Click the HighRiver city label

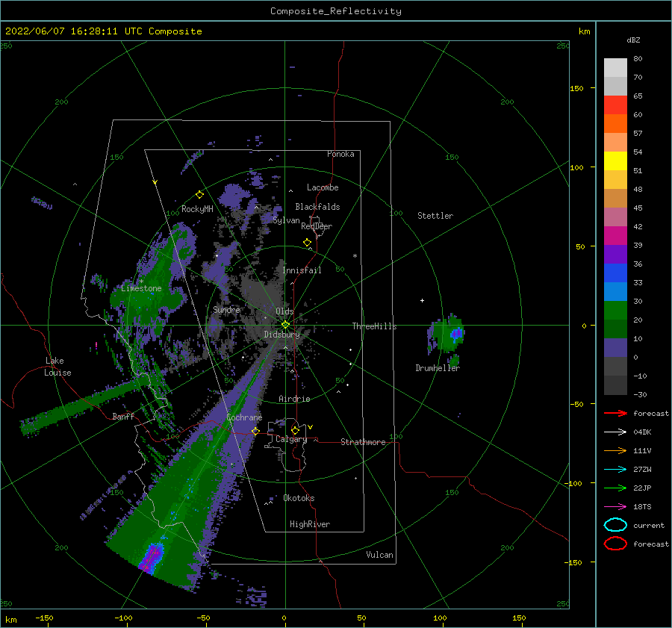click(310, 524)
